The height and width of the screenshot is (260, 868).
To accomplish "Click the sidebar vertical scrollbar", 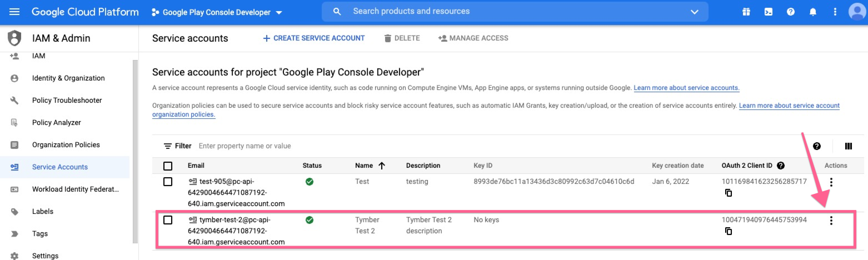I will (135, 150).
